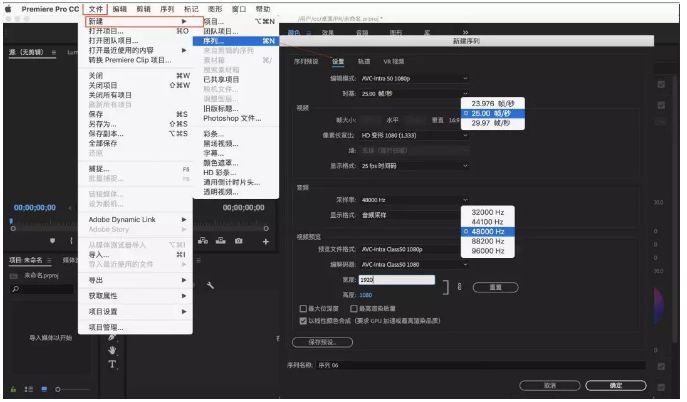The height and width of the screenshot is (402, 687).
Task: Switch to the VR 视频 tab
Action: click(x=393, y=62)
